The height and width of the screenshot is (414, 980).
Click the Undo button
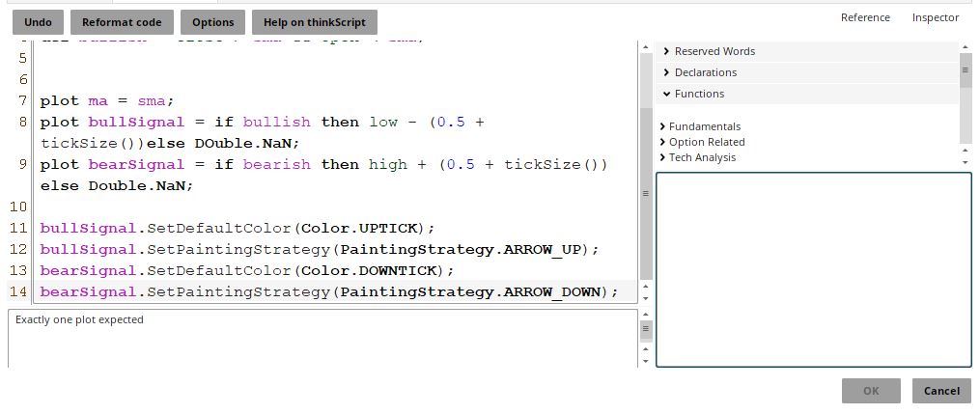point(38,22)
